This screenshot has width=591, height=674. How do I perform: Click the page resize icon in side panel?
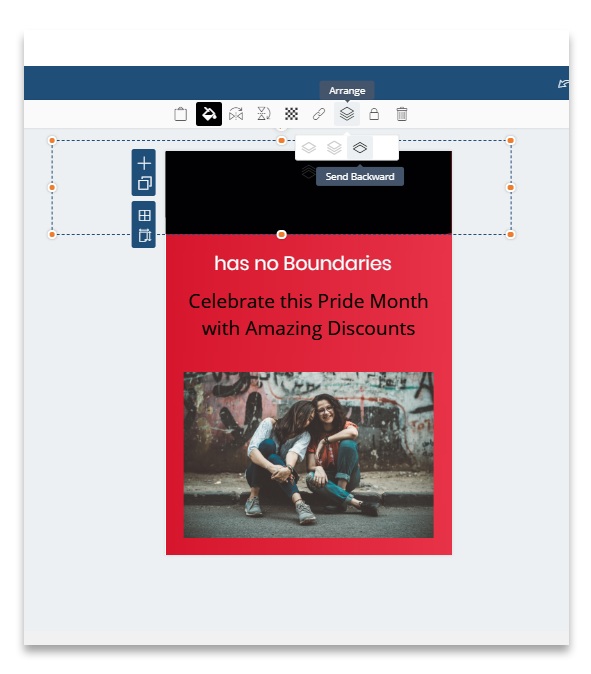point(144,235)
